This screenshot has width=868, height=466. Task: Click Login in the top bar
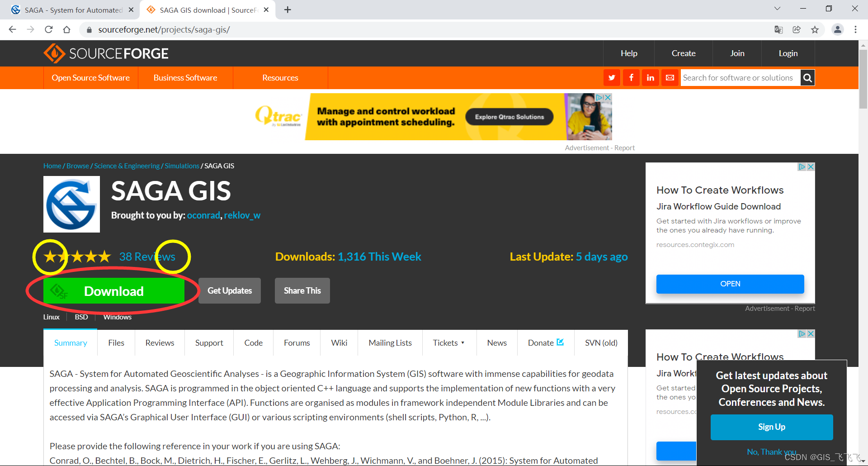pos(788,53)
